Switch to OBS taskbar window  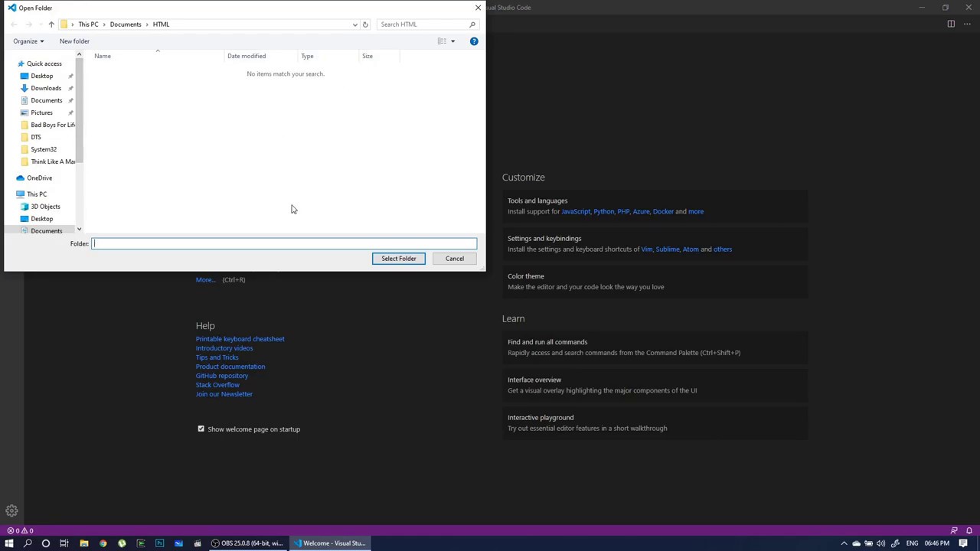(x=247, y=543)
